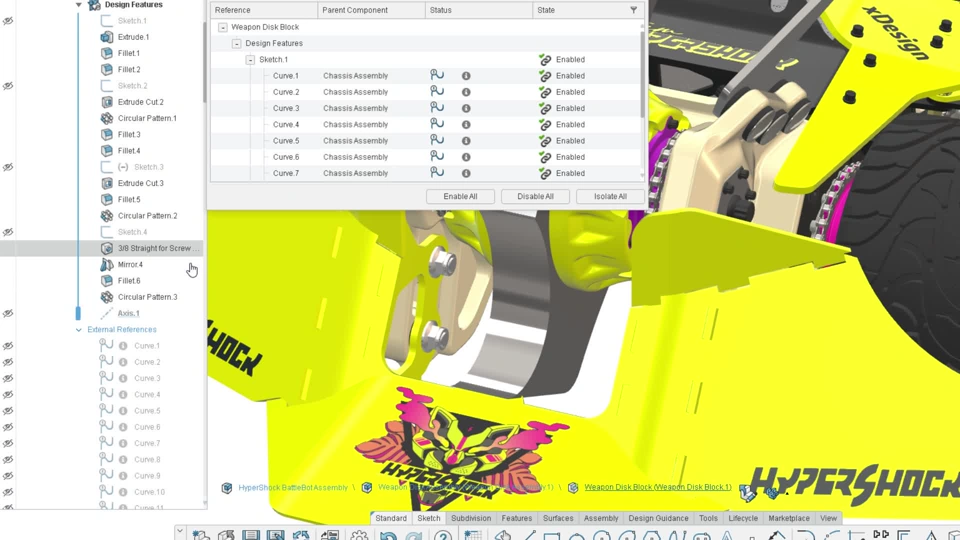Toggle visibility of Curve.1 external reference

[x=8, y=346]
